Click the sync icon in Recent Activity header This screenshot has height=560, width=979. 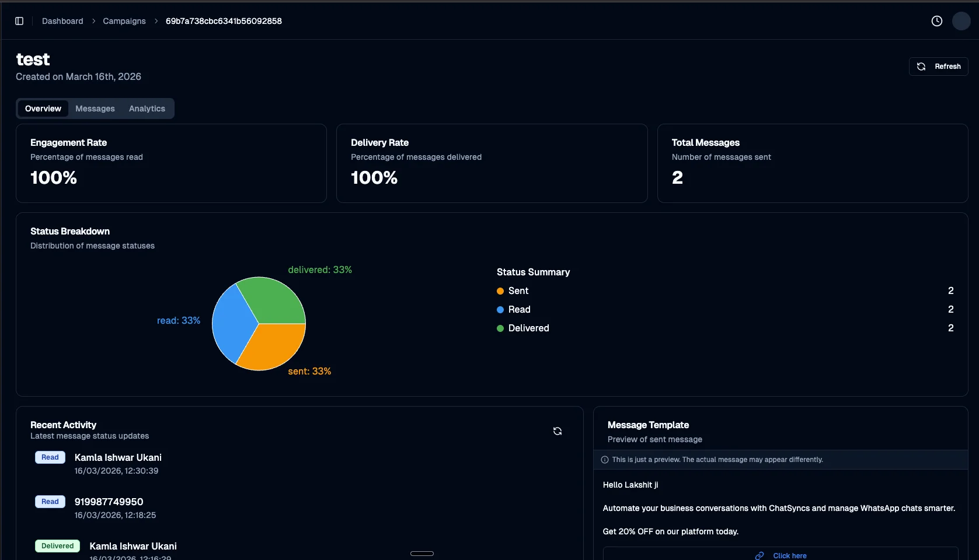pos(557,430)
